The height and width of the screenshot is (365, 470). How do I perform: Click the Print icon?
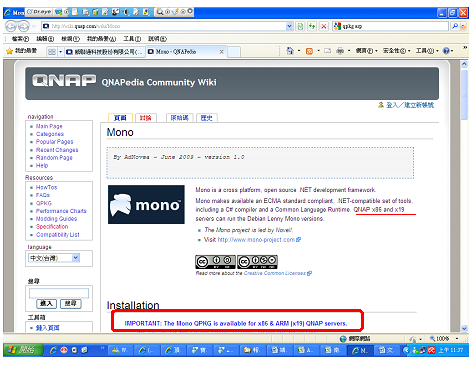pyautogui.click(x=340, y=51)
